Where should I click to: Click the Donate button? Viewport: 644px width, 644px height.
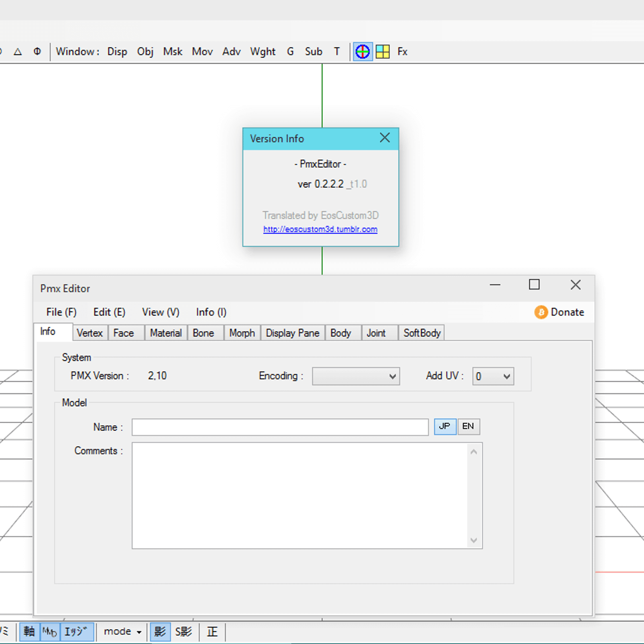559,312
